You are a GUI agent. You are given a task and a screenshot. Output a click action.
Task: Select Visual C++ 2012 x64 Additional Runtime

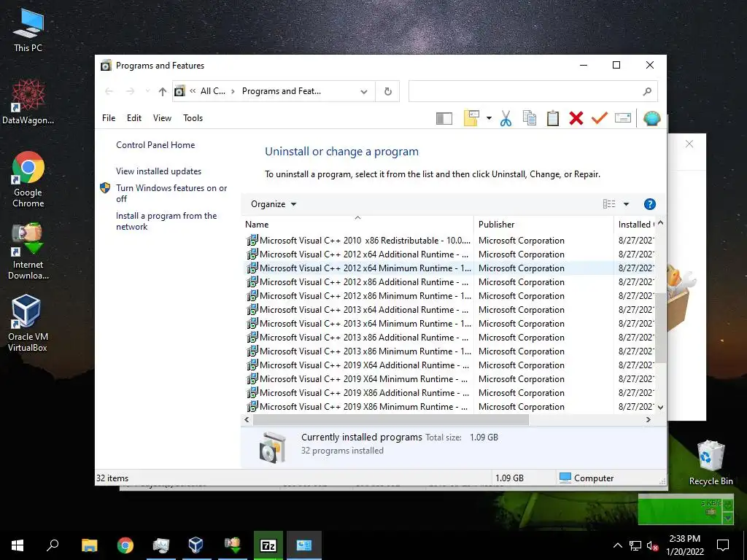(x=450, y=254)
